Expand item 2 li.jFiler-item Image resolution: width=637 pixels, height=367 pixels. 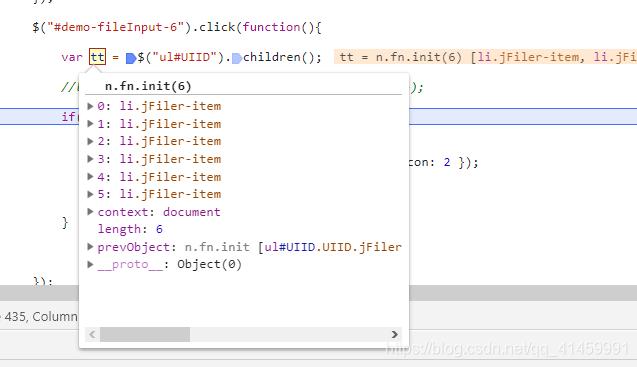[90, 141]
